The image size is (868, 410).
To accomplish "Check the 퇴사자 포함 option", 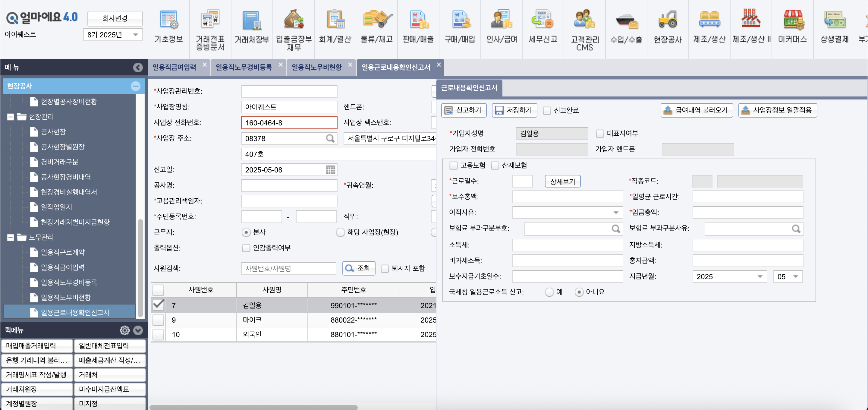I will (385, 269).
